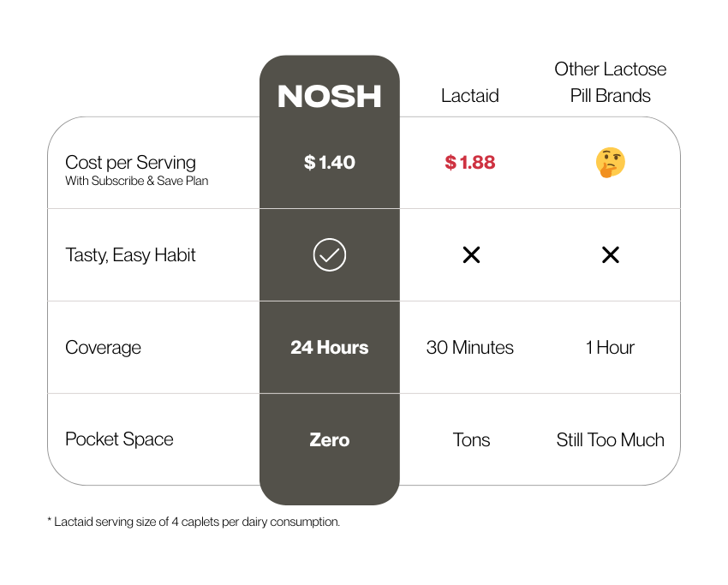Screen dimensions: 728x585
Task: Click the red $1.88 Lactaid price
Action: [x=470, y=163]
